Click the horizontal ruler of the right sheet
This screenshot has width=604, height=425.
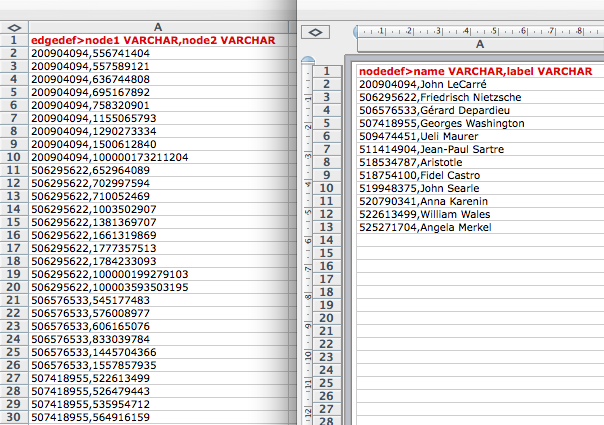pyautogui.click(x=480, y=31)
